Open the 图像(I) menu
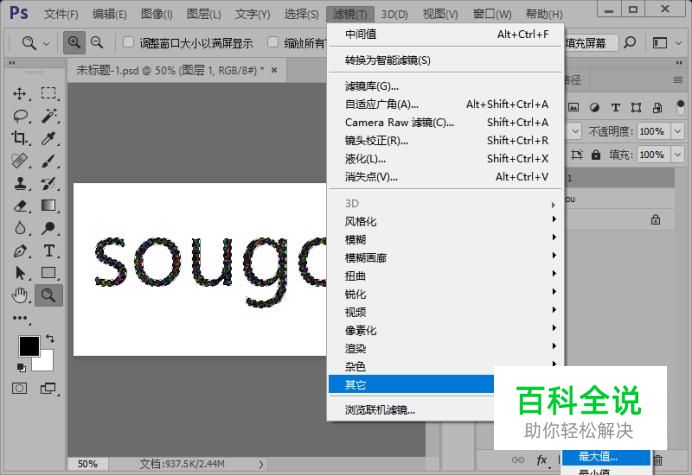The width and height of the screenshot is (692, 475). pos(156,14)
